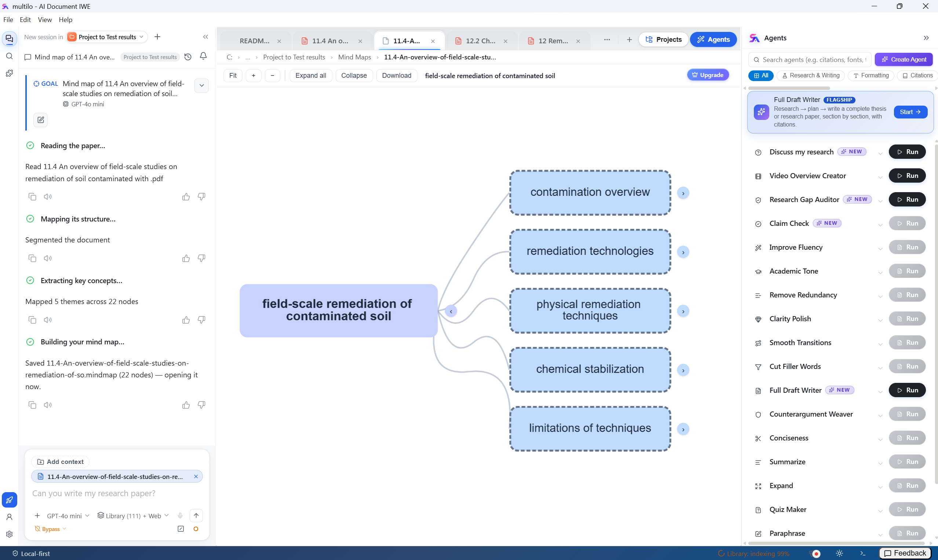
Task: Select the Citations filter chip
Action: point(917,76)
